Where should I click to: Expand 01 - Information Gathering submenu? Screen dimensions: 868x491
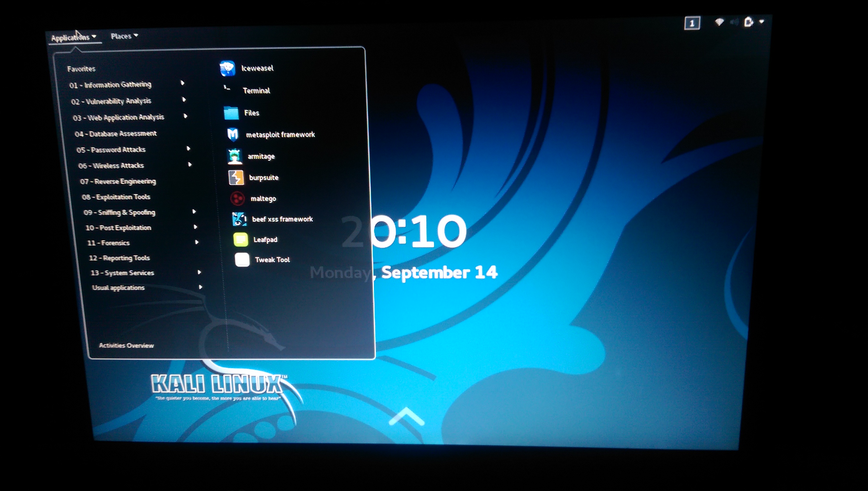110,85
